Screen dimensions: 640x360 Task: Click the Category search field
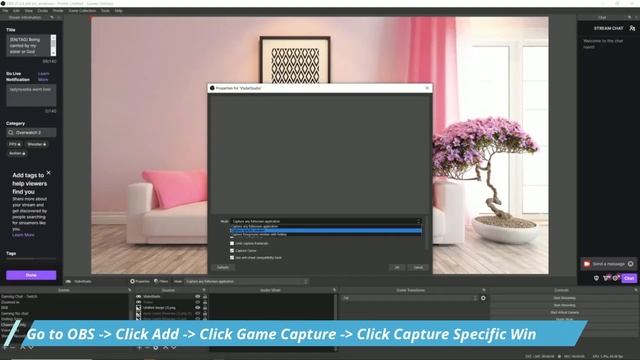(31, 133)
